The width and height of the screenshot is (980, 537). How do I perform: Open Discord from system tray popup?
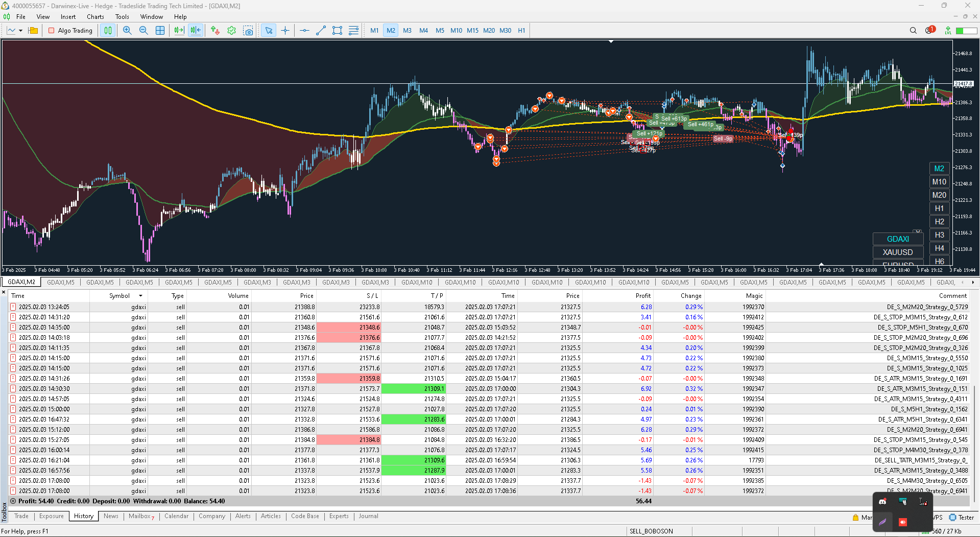pyautogui.click(x=882, y=502)
